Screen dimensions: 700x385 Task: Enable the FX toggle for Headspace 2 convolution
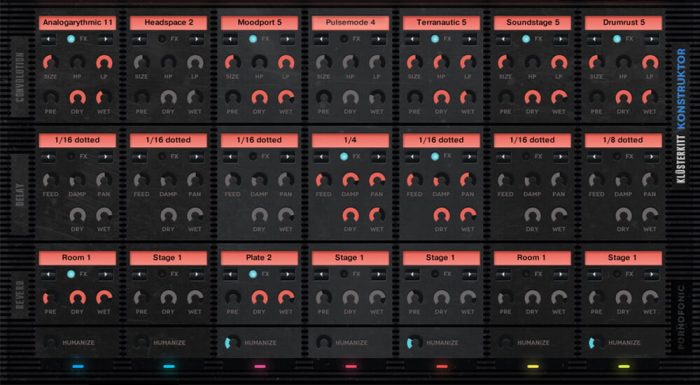point(162,39)
